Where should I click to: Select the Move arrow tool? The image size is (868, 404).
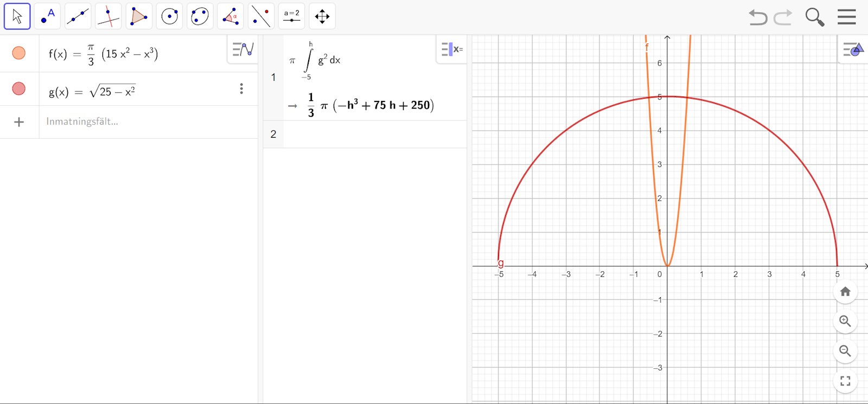coord(17,16)
